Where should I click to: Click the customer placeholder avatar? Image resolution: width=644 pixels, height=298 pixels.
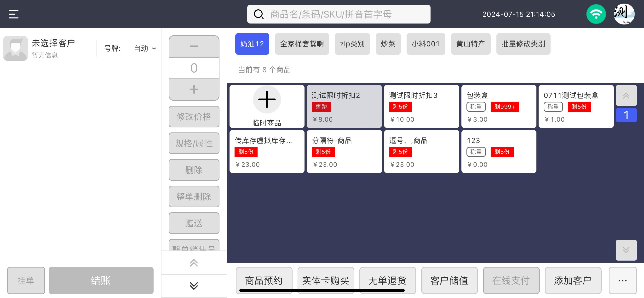click(15, 48)
